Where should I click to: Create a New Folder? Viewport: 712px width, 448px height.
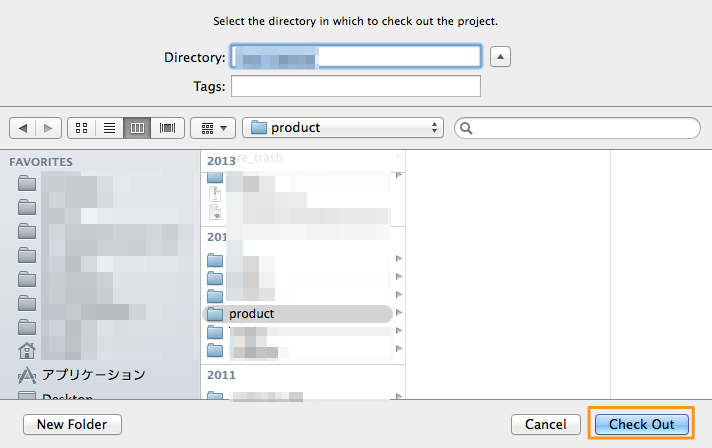click(72, 425)
